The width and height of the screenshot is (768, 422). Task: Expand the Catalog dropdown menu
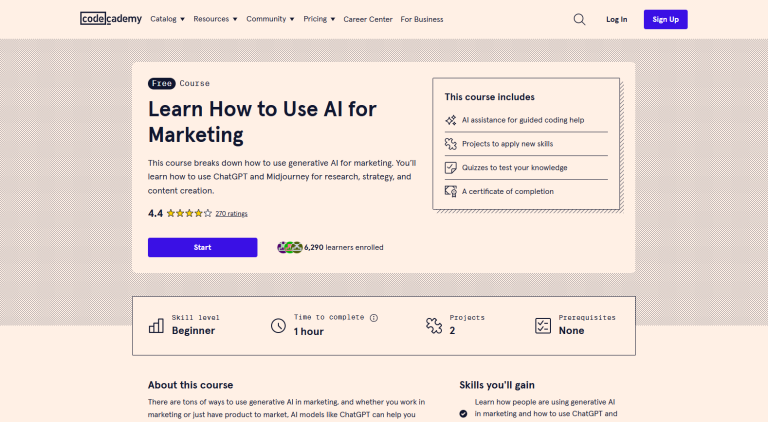168,19
